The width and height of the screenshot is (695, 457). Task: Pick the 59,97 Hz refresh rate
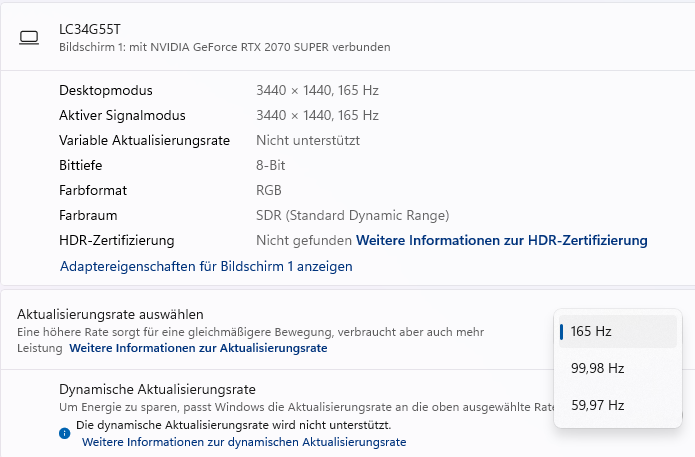pyautogui.click(x=597, y=405)
